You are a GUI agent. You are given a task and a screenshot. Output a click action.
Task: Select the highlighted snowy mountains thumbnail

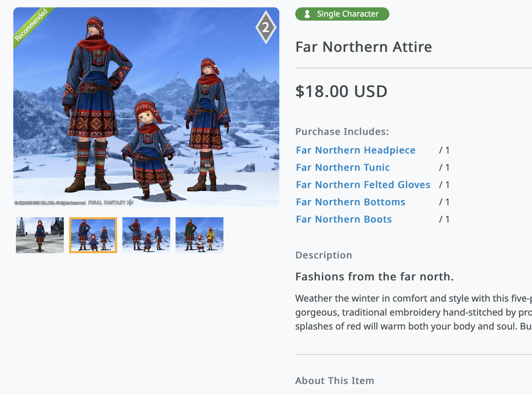[x=93, y=235]
